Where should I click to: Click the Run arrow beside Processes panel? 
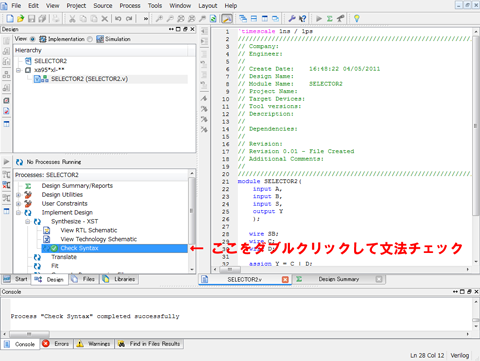pos(6,162)
